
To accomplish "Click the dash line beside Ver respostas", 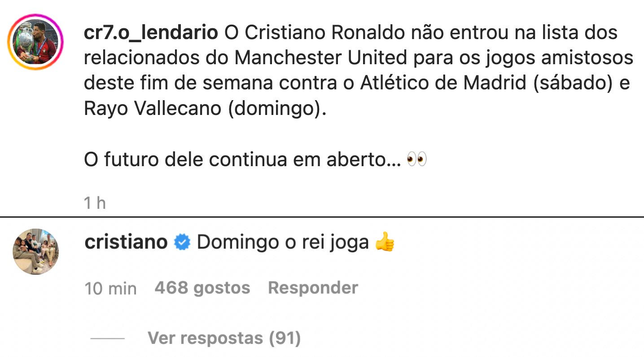I will 107,338.
